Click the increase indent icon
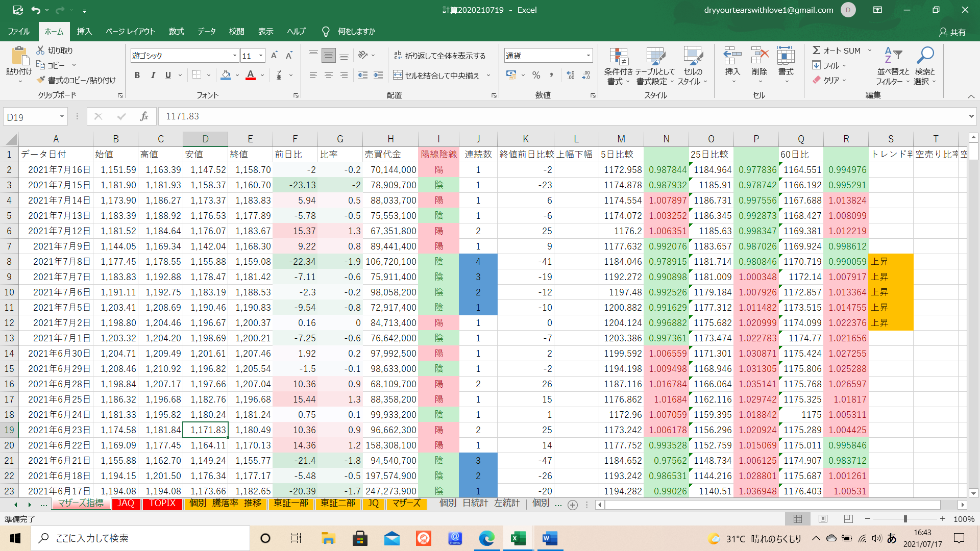Image resolution: width=980 pixels, height=551 pixels. coord(378,76)
